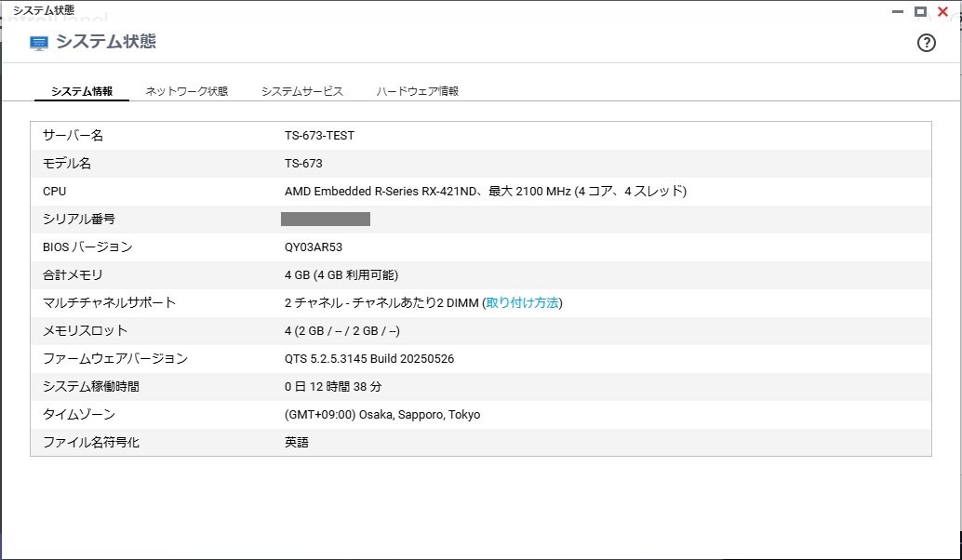Click the model name value TS-673

[x=303, y=164]
